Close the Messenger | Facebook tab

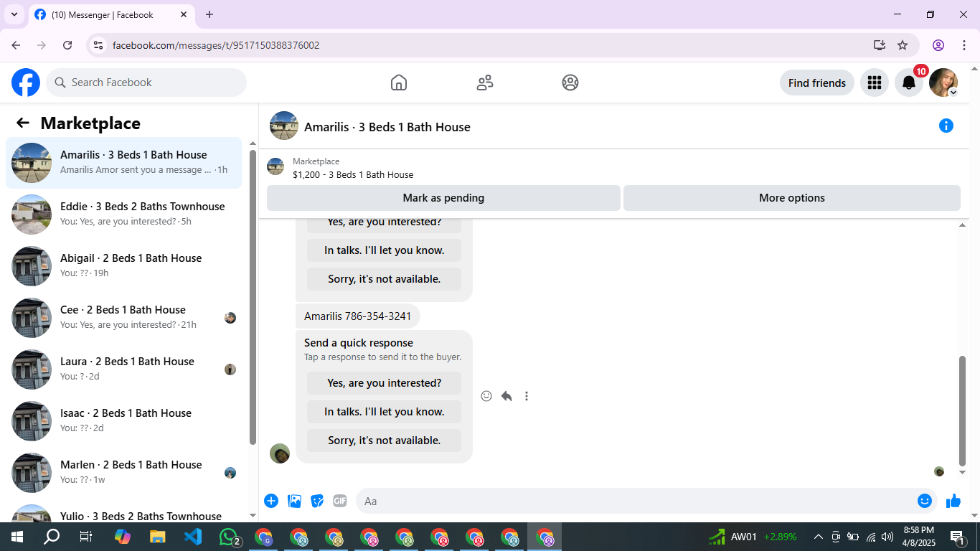tap(184, 14)
